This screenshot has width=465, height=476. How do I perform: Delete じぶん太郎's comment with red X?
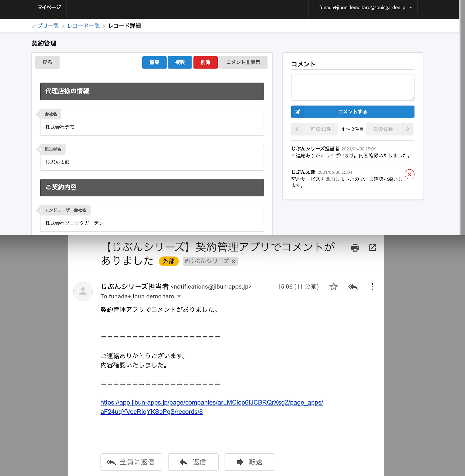409,174
